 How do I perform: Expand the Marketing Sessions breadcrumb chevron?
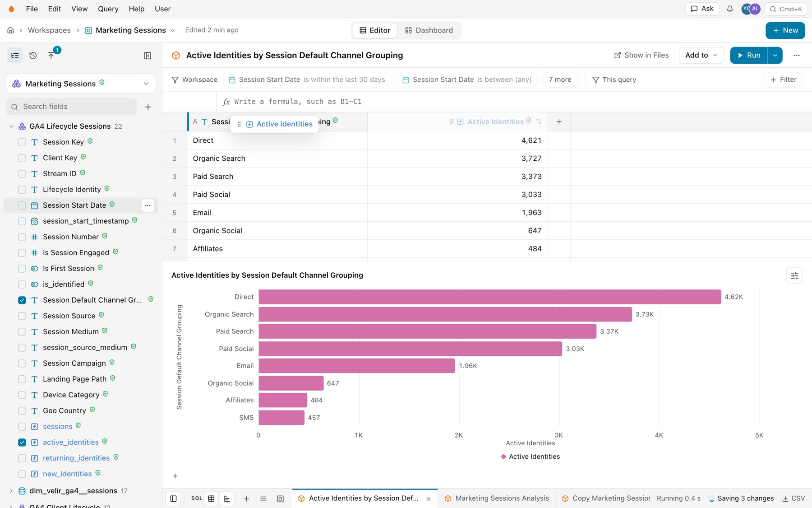click(x=172, y=30)
